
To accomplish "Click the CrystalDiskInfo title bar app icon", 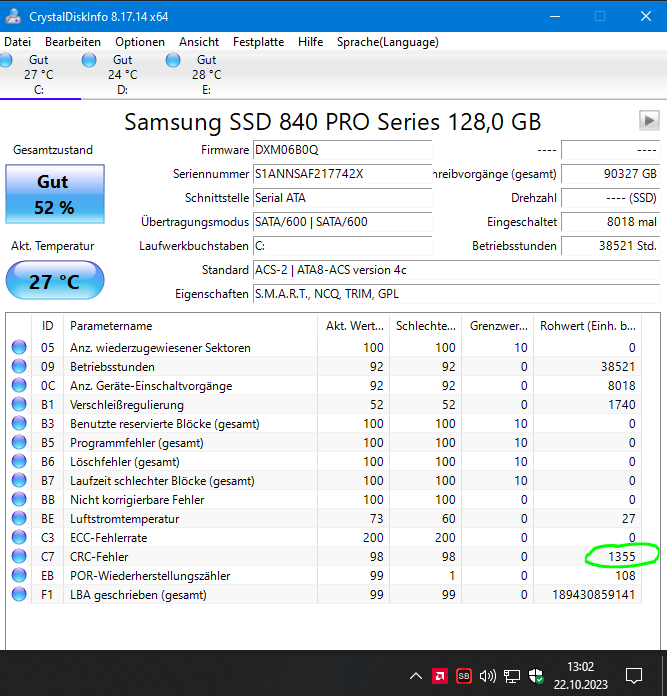I will [x=13, y=16].
